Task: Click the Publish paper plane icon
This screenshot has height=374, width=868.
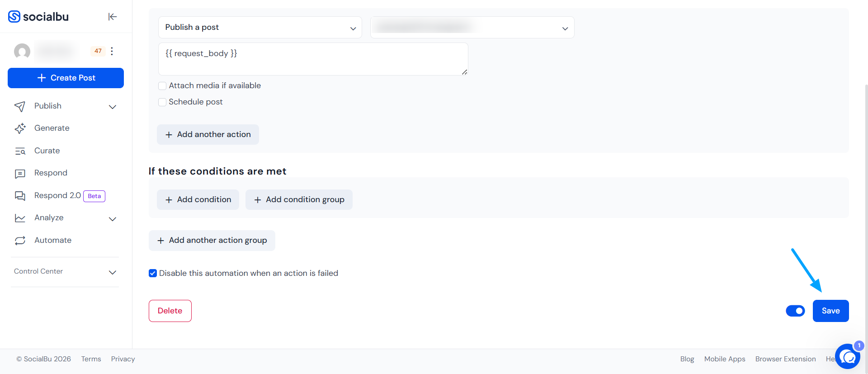Action: [x=20, y=106]
